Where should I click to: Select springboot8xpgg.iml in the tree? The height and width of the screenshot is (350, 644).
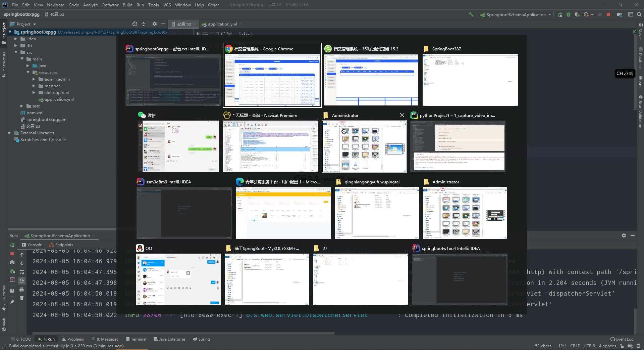coord(44,120)
